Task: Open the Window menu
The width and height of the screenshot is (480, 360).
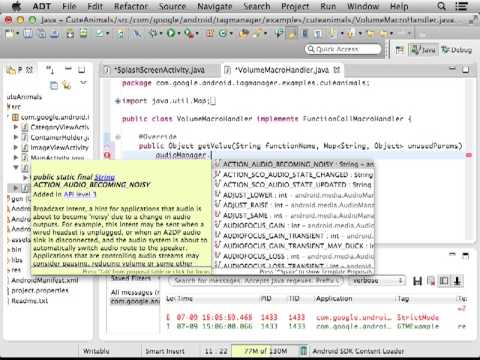Action: coord(363,6)
